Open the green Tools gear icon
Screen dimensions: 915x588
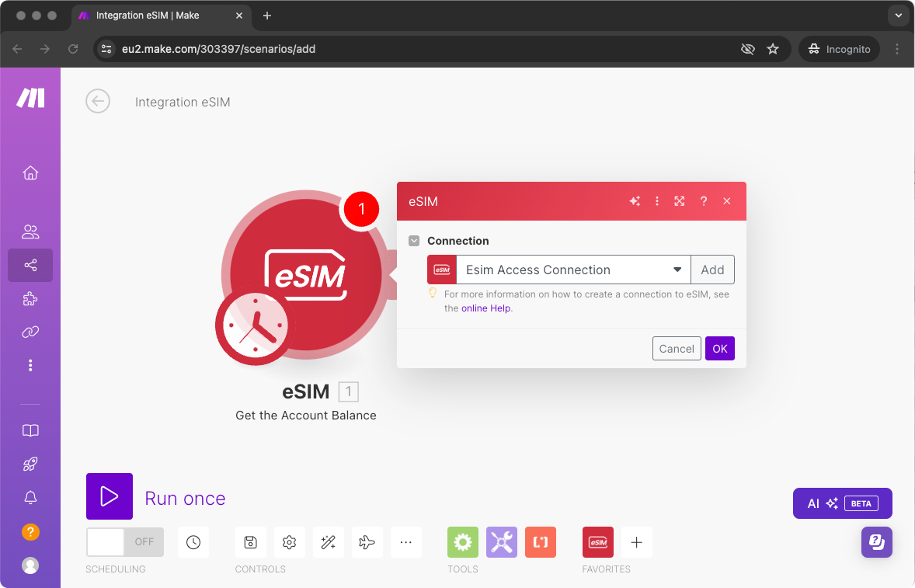pyautogui.click(x=462, y=541)
